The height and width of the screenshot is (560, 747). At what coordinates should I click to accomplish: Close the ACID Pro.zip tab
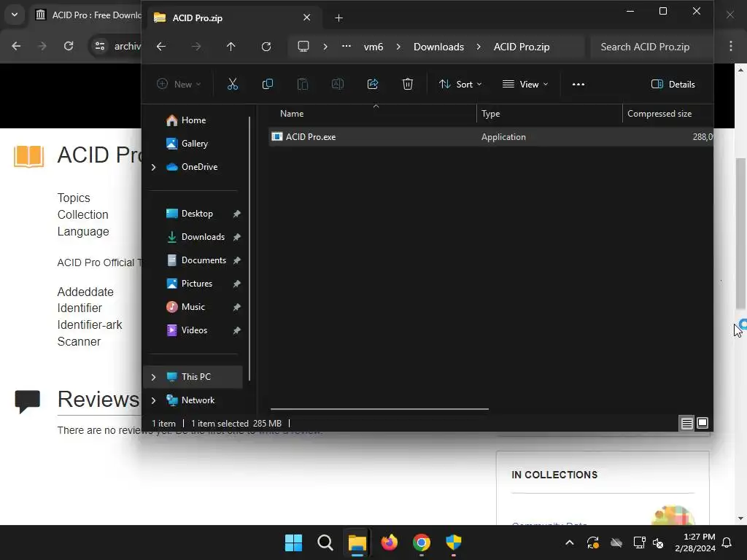[307, 17]
